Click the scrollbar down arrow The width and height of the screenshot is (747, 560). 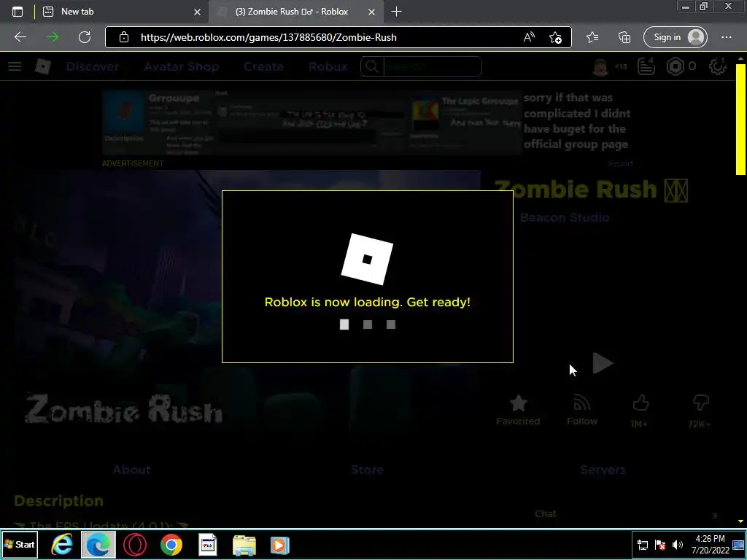pyautogui.click(x=740, y=522)
